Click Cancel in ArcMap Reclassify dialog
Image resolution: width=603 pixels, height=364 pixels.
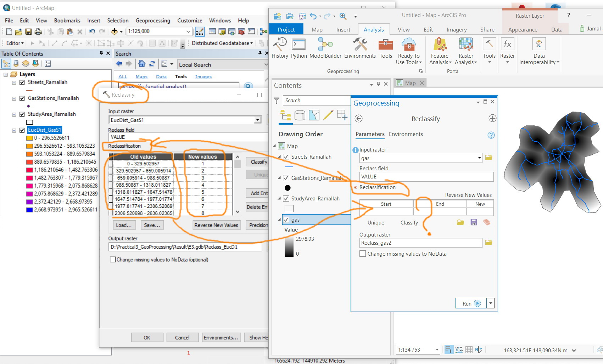pos(182,337)
